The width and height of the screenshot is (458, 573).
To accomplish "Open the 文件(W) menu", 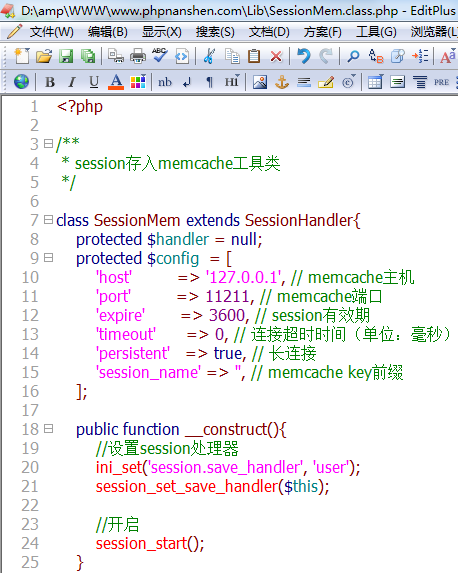I will pyautogui.click(x=52, y=32).
